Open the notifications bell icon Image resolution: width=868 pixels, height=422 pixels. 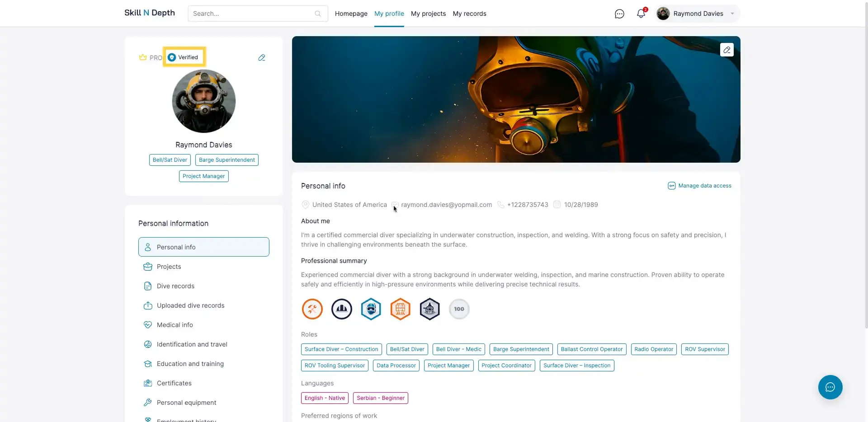click(641, 14)
